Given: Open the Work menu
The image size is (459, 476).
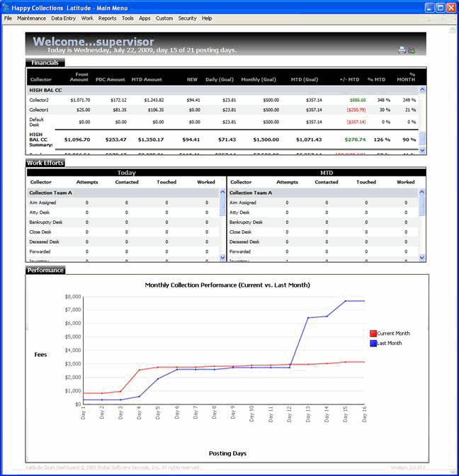Looking at the screenshot, I should [x=87, y=18].
